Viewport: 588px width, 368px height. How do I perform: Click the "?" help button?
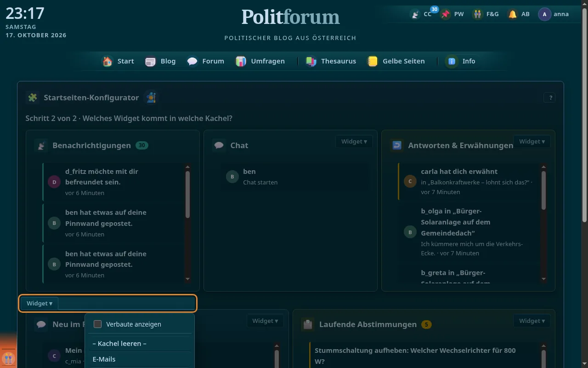pyautogui.click(x=549, y=98)
